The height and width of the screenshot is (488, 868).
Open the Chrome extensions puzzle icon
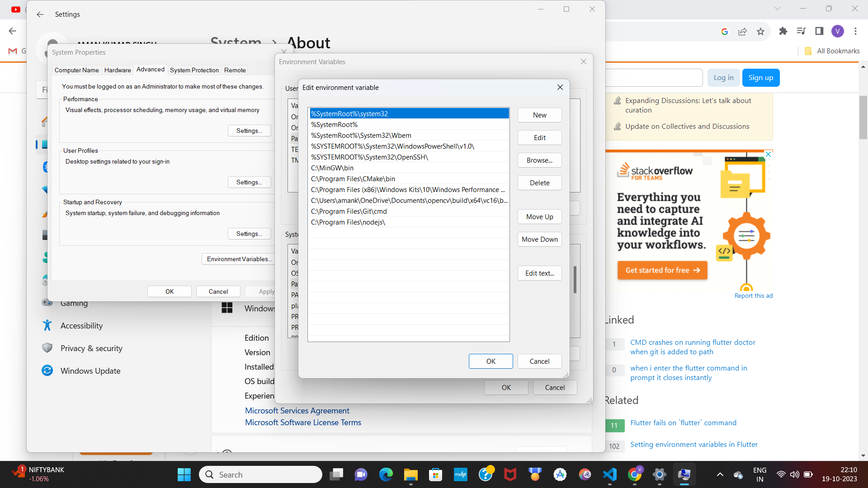783,31
